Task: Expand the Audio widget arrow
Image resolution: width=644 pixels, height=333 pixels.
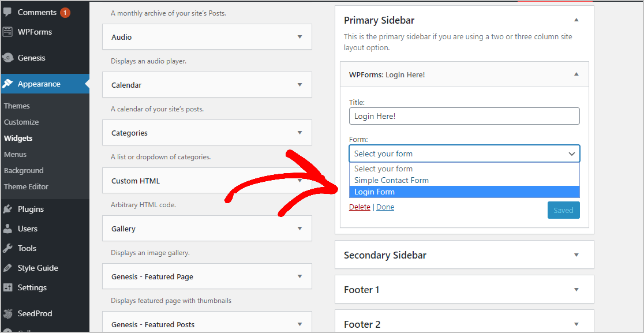Action: (x=300, y=37)
